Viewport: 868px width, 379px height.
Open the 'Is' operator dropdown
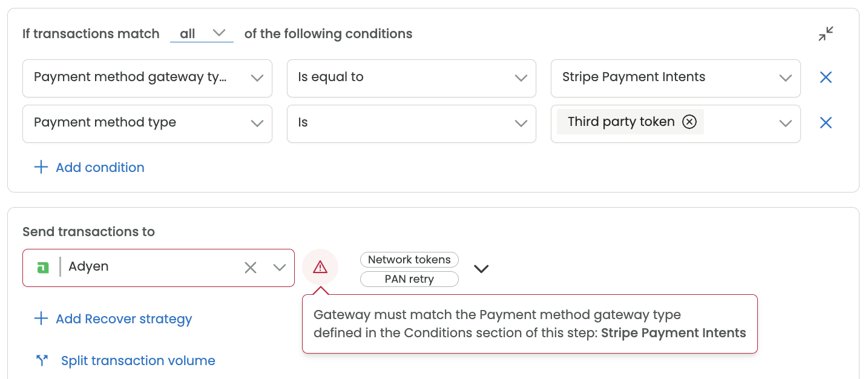[412, 124]
